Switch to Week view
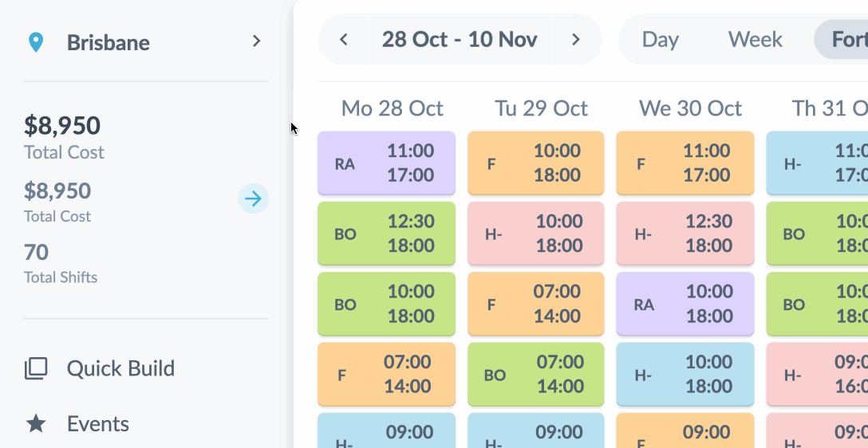868x448 pixels. (755, 39)
